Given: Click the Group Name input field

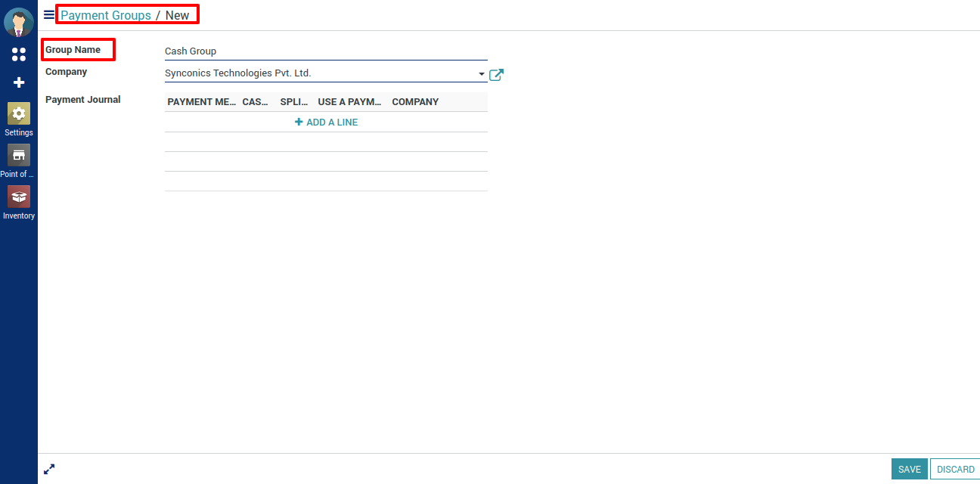Looking at the screenshot, I should coord(325,51).
